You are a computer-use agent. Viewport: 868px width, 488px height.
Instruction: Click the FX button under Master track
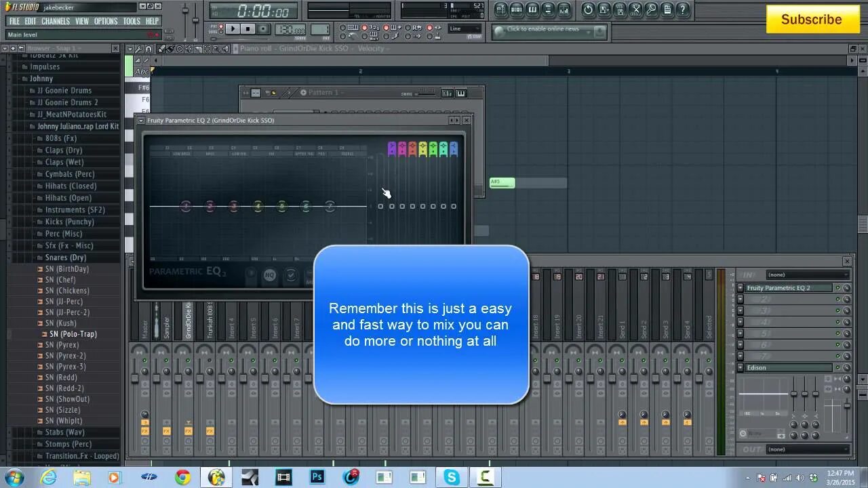(145, 431)
